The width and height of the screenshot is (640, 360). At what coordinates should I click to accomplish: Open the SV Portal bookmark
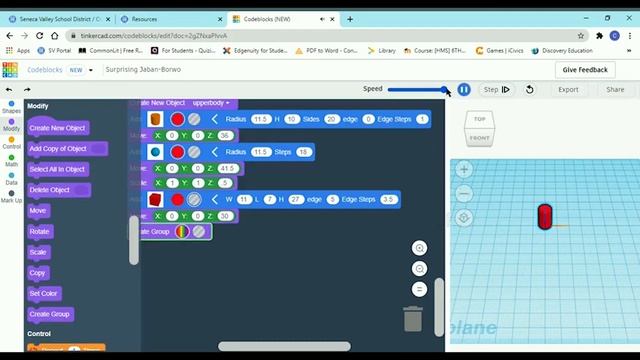coord(54,51)
